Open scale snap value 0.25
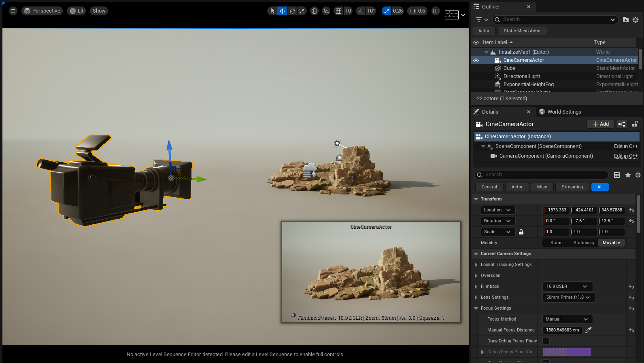The width and height of the screenshot is (644, 363). [x=397, y=11]
